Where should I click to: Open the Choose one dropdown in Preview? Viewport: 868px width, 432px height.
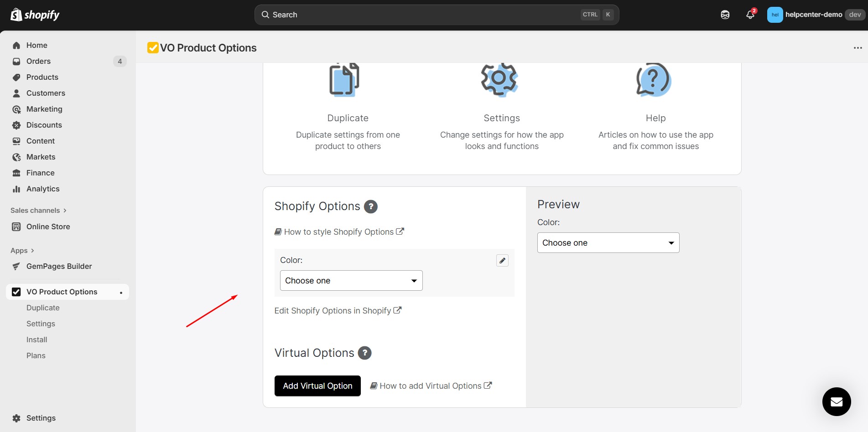(x=608, y=242)
